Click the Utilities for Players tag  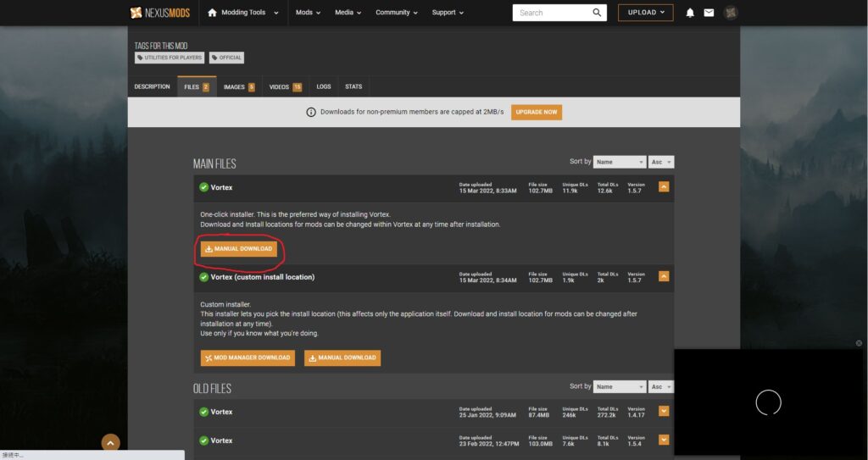point(170,58)
